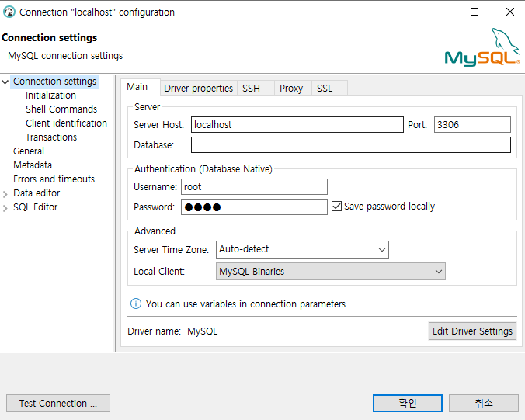The height and width of the screenshot is (420, 525).
Task: Maximize the configuration window
Action: pos(475,12)
